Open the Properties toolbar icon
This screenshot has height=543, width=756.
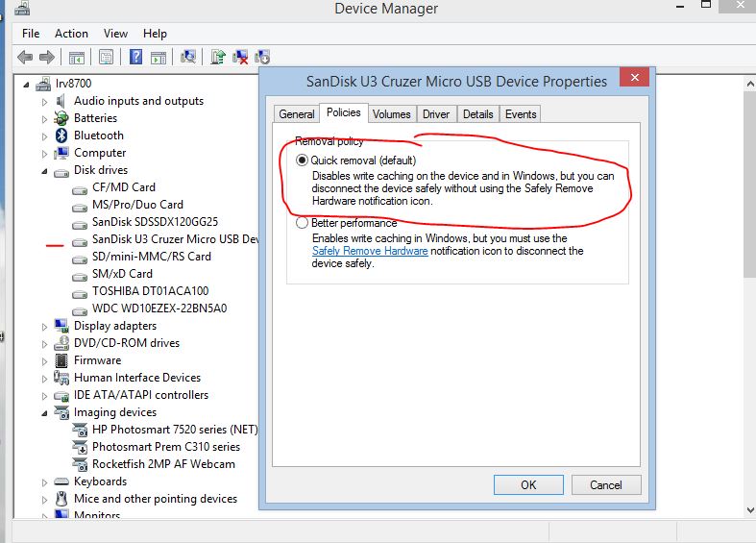106,58
